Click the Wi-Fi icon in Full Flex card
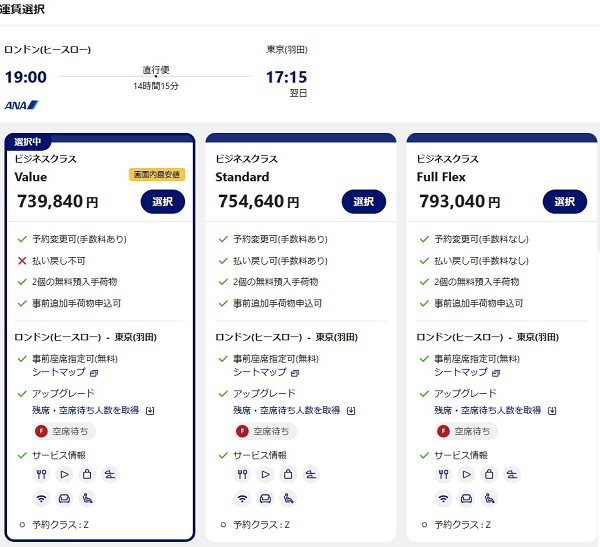Screen dimensions: 600x547 pos(441,499)
